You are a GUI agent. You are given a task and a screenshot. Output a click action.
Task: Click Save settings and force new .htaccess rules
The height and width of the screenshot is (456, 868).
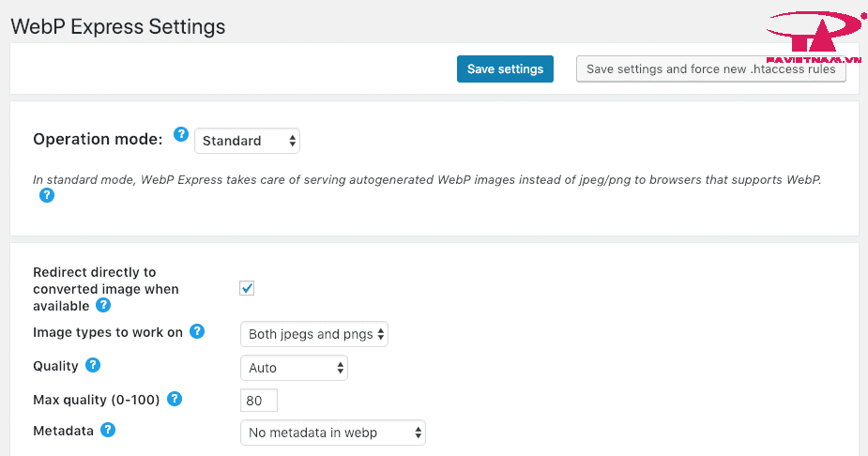pos(710,69)
